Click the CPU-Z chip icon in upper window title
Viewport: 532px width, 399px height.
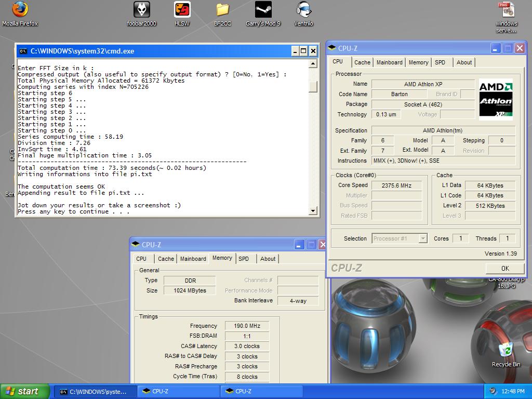tap(332, 48)
